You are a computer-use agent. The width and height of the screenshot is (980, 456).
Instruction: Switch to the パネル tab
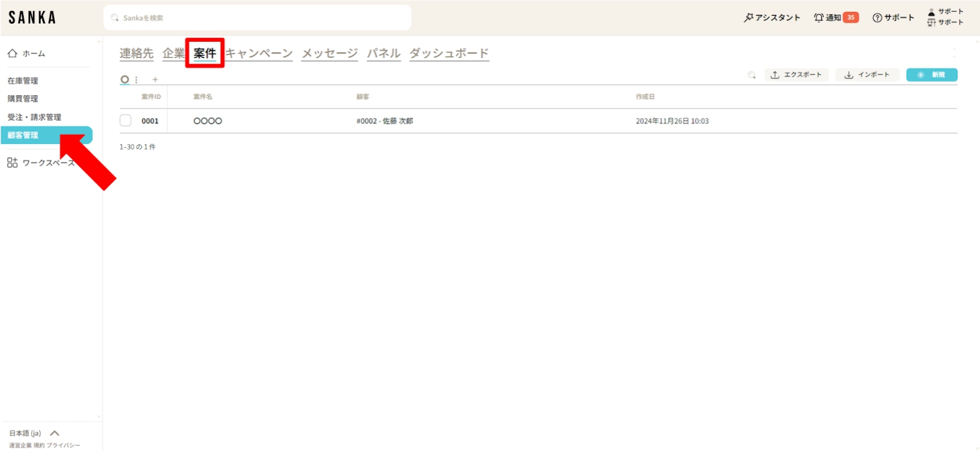384,54
